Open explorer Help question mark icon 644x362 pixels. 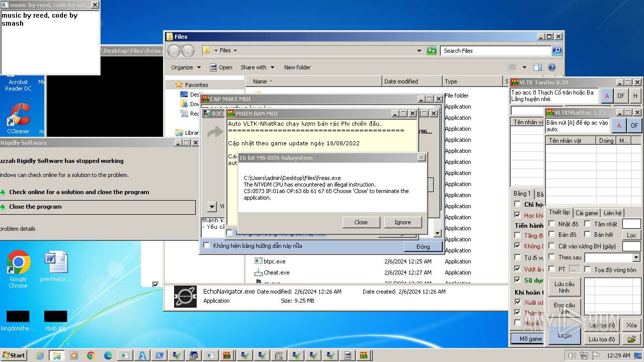click(552, 67)
